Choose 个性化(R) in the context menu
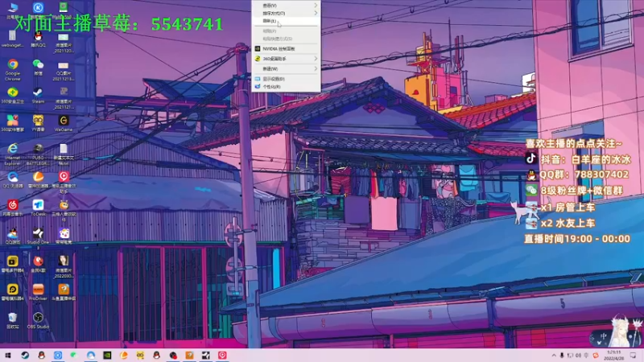The width and height of the screenshot is (644, 362). tap(286, 87)
